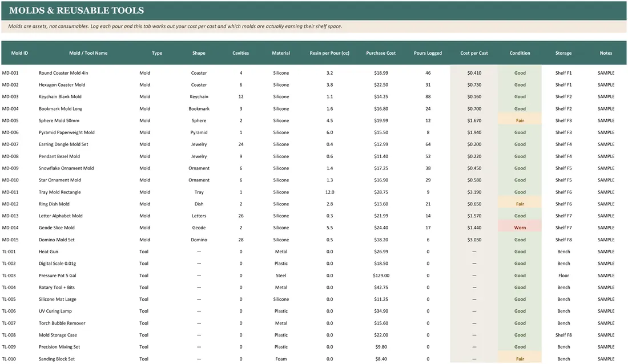Click the Cavities column header
Viewport: 628px width, 364px height.
(x=241, y=53)
